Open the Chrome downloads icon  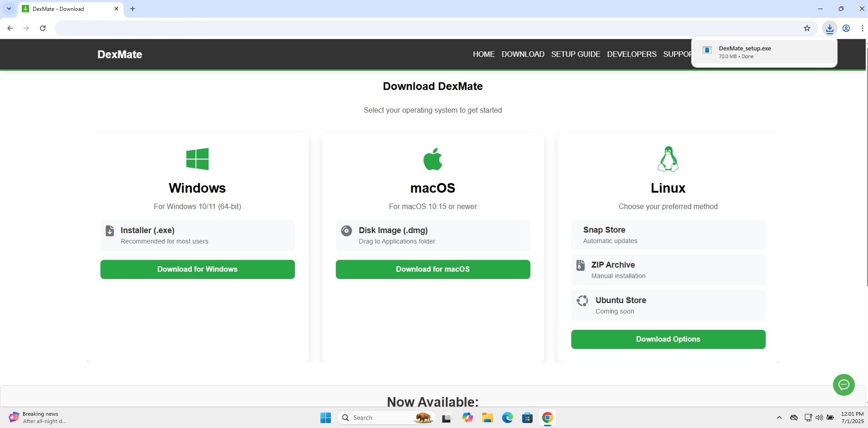click(829, 28)
